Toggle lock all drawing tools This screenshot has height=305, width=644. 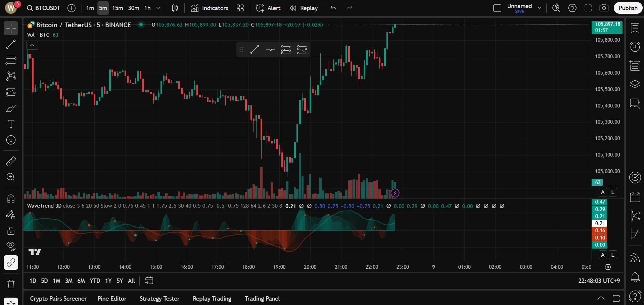(x=11, y=231)
